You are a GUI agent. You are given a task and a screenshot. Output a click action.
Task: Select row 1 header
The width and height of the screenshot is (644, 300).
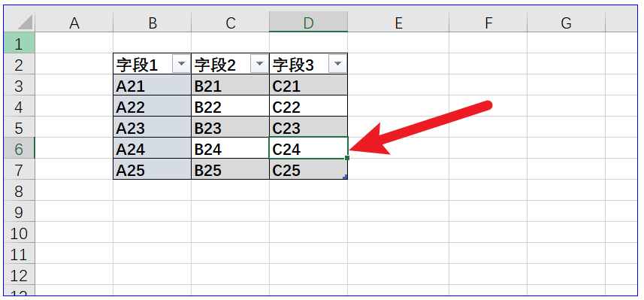(19, 43)
